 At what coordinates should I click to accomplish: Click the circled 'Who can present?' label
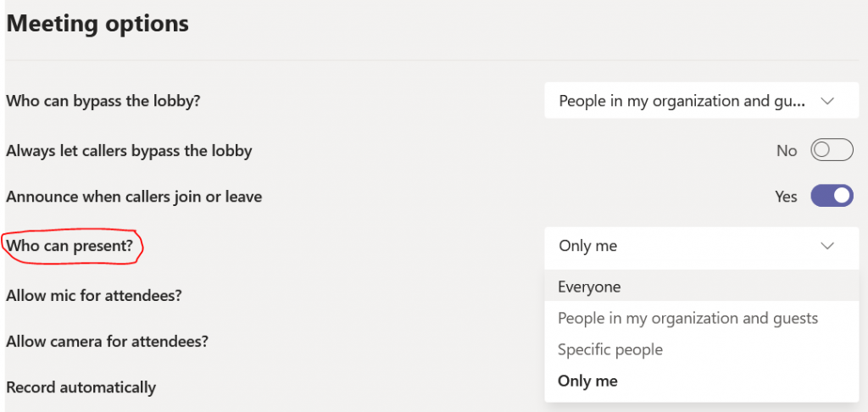[70, 246]
